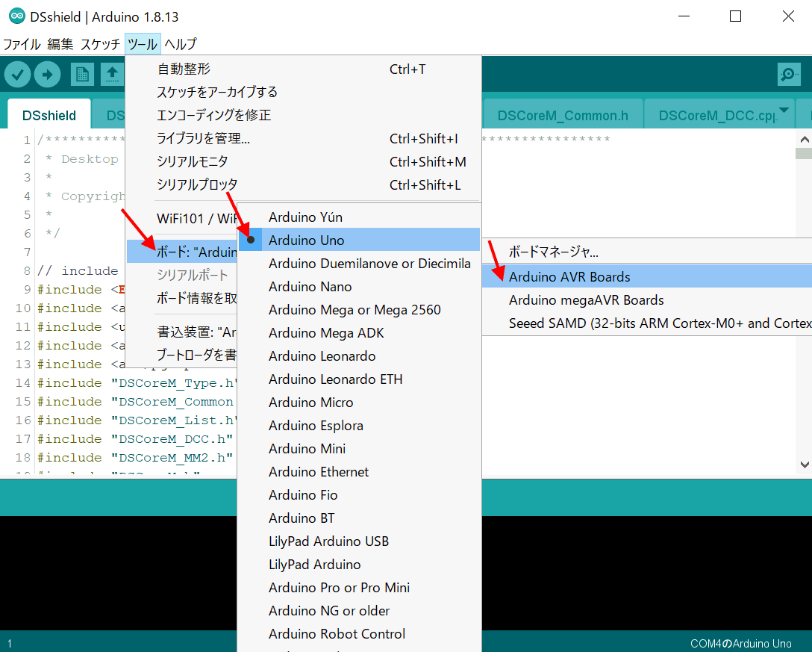812x652 pixels.
Task: Select ボード情報を取得 entry
Action: pos(182,298)
